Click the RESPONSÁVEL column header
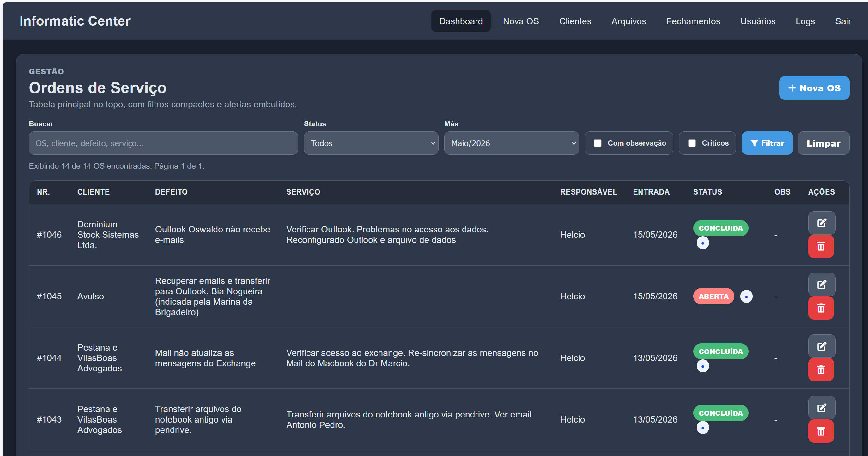This screenshot has width=868, height=456. click(x=588, y=192)
